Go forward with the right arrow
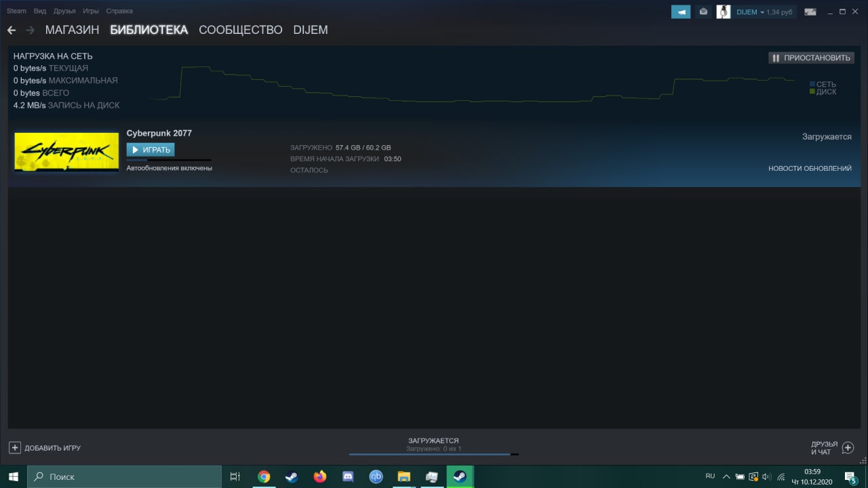 (30, 30)
